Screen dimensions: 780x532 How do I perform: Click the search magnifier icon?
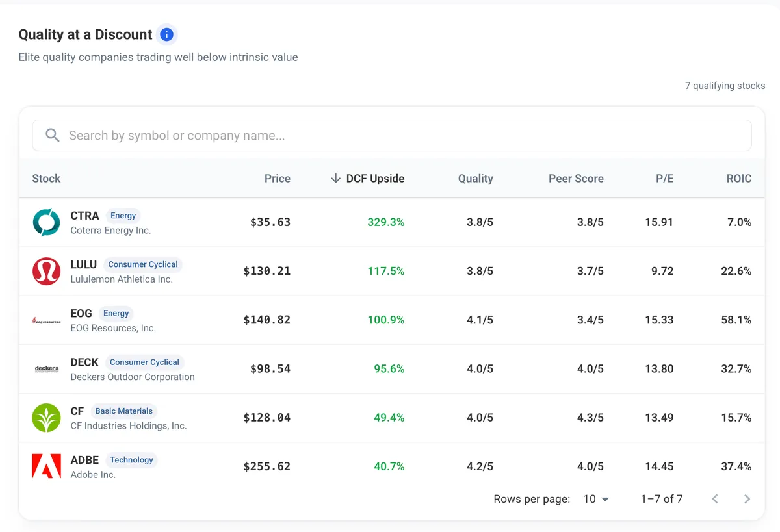[53, 135]
